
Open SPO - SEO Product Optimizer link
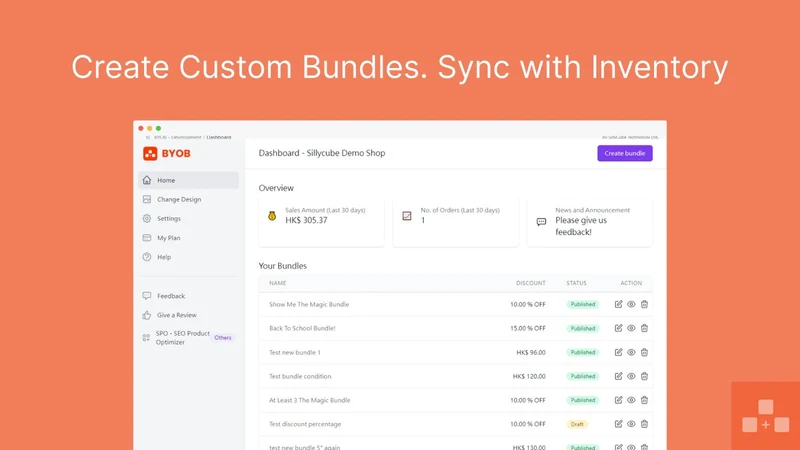(x=183, y=338)
